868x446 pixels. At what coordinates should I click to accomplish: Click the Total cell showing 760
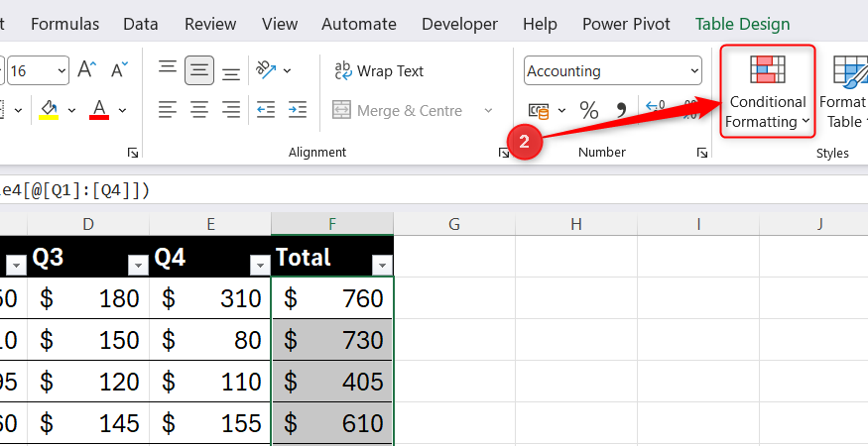[332, 298]
